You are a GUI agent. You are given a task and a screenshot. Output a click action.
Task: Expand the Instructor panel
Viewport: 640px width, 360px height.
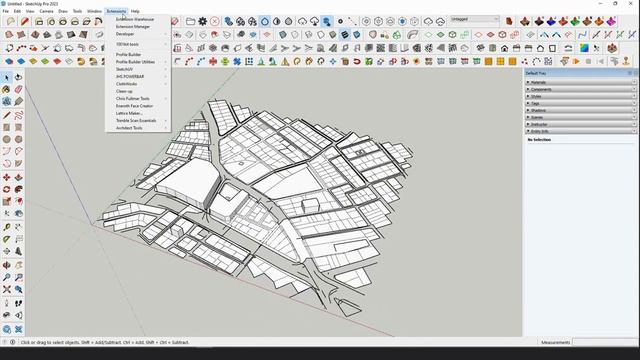coord(581,124)
